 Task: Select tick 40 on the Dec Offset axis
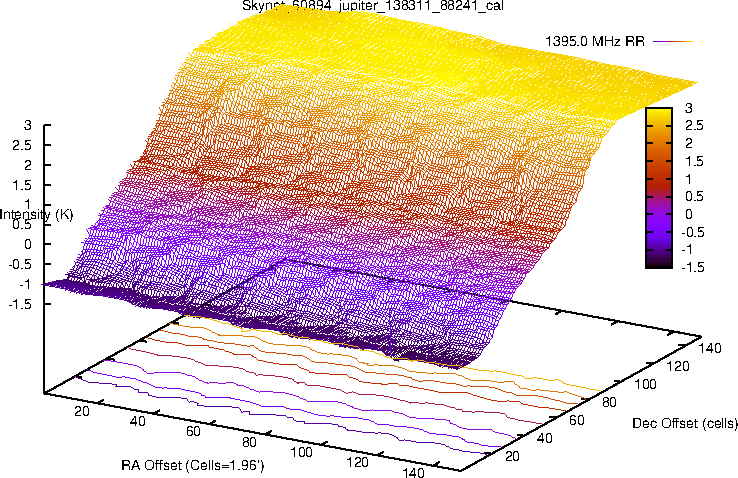coord(545,438)
